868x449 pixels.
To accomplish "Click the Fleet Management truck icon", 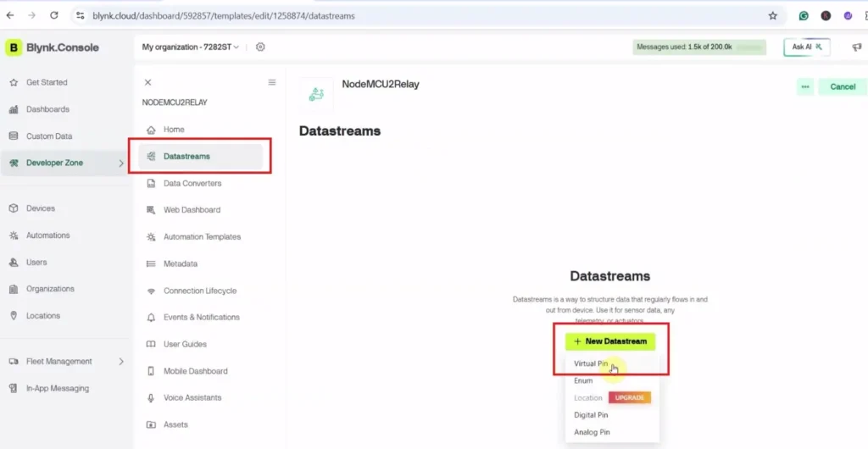I will pyautogui.click(x=14, y=362).
